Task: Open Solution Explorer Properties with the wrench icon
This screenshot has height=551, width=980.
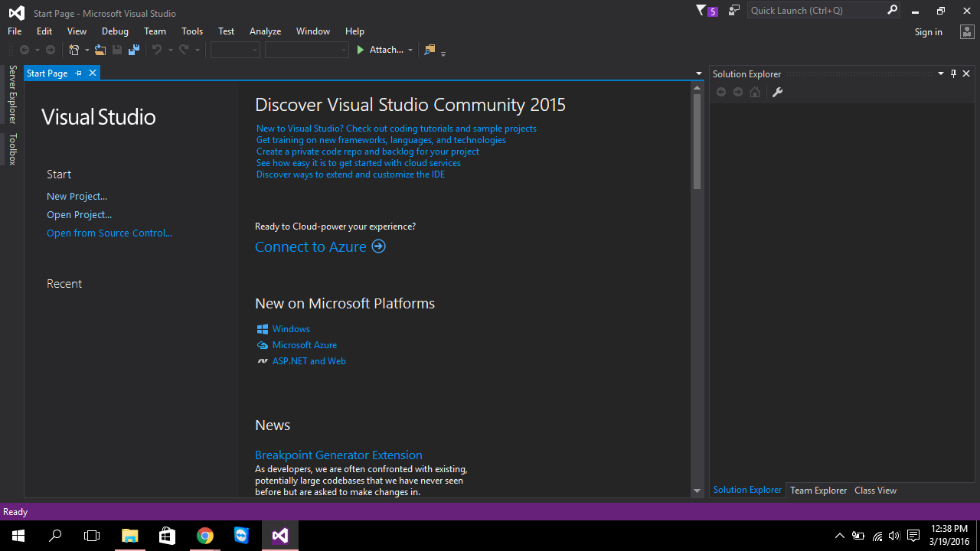Action: pos(777,92)
